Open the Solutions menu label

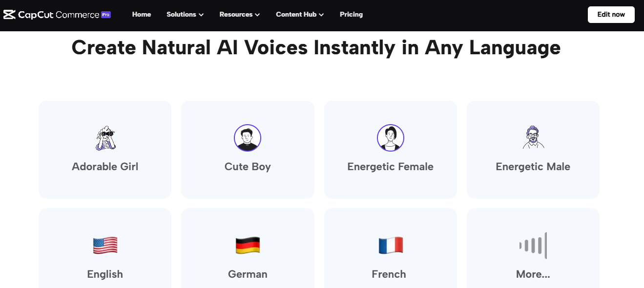pyautogui.click(x=181, y=15)
